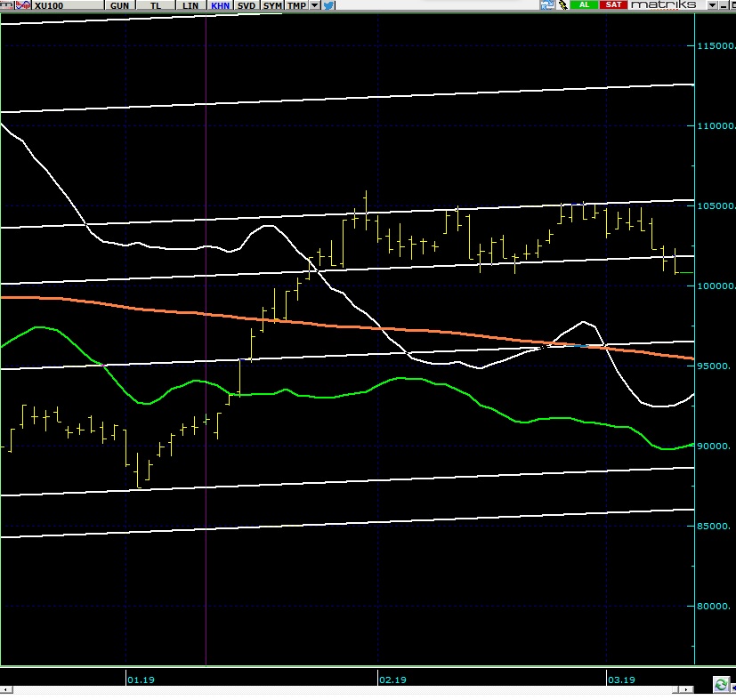Toggle the KHN option
This screenshot has width=736, height=700.
click(x=220, y=5)
